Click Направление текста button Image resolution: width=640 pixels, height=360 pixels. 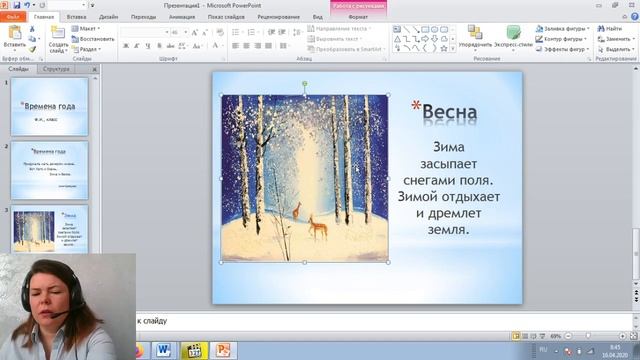339,29
